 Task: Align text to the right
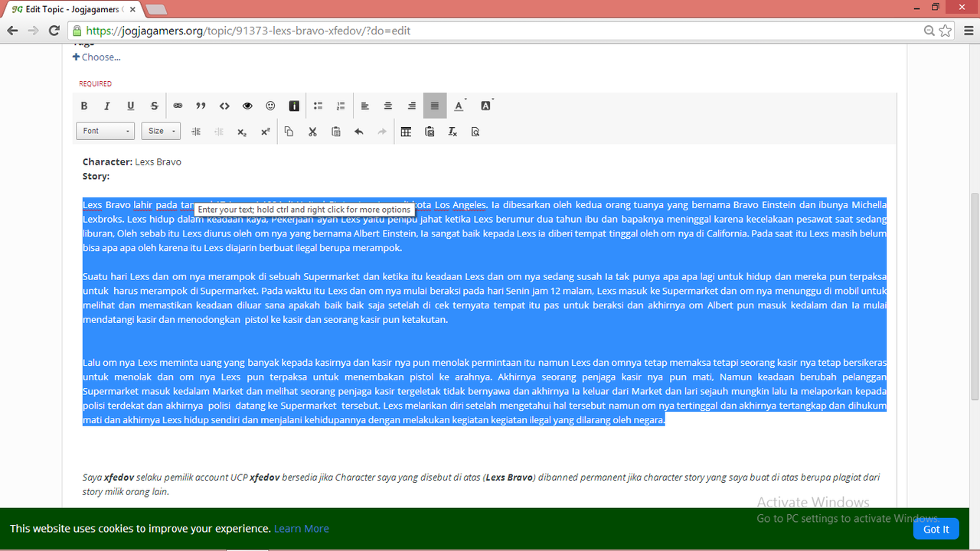[x=412, y=106]
